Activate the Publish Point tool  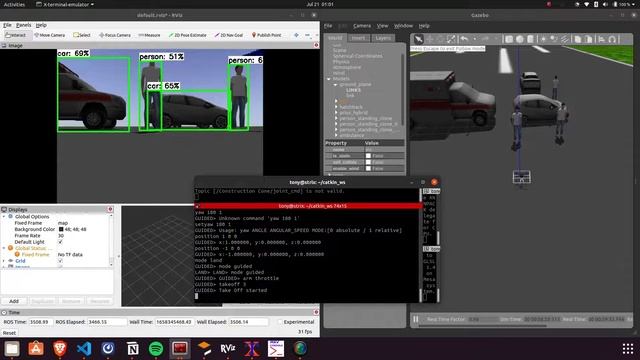tap(267, 35)
